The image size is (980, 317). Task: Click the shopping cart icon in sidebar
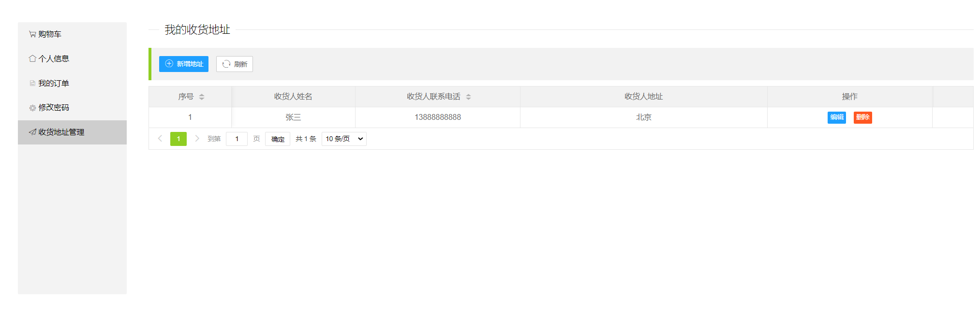click(x=32, y=34)
